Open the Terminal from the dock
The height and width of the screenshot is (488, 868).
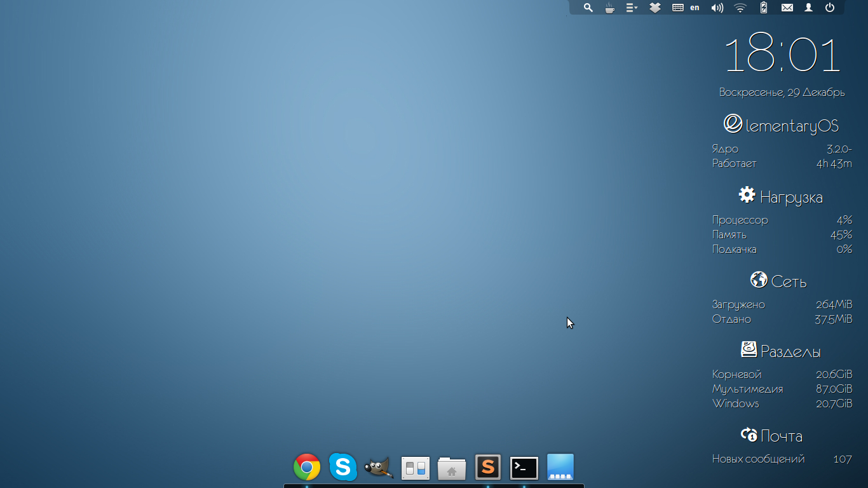[524, 468]
